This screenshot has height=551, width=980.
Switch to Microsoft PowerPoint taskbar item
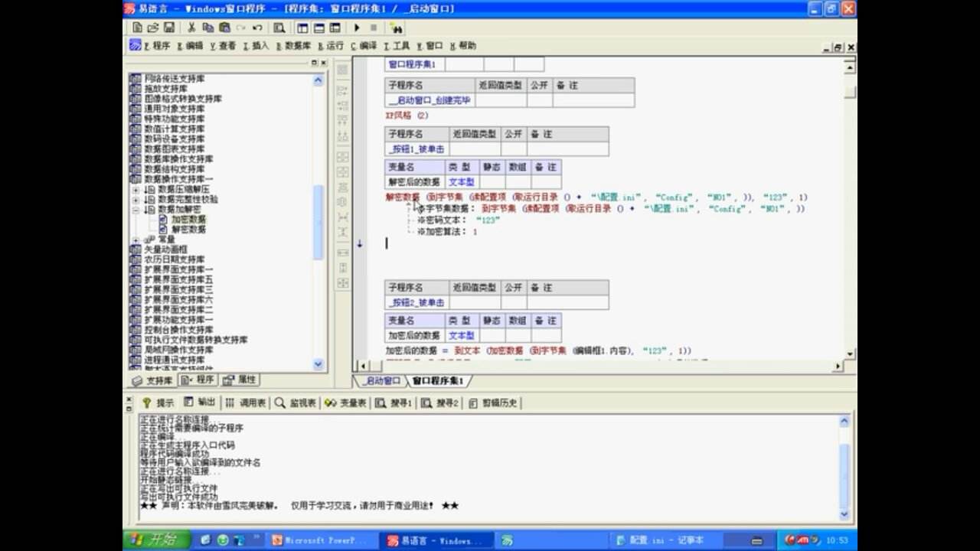(322, 540)
